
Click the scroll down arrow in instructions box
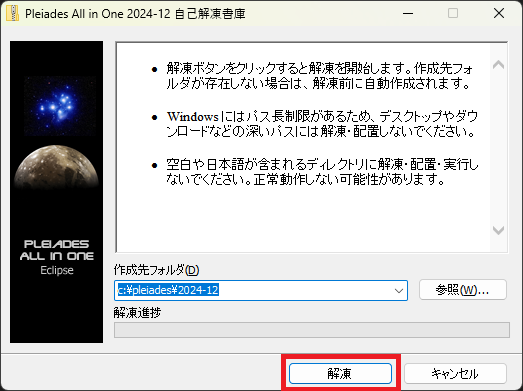498,230
